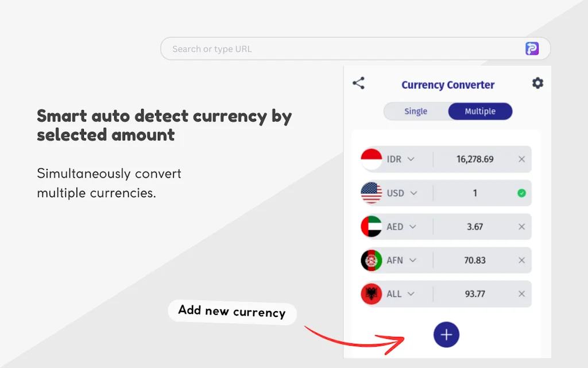This screenshot has width=588, height=368.
Task: Click the Add new currency plus button
Action: [446, 334]
